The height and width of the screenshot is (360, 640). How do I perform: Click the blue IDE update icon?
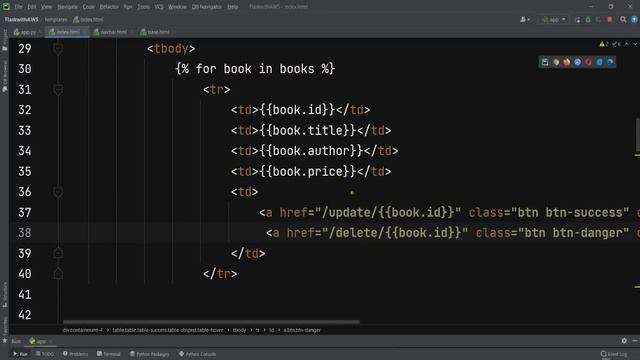coord(634,20)
